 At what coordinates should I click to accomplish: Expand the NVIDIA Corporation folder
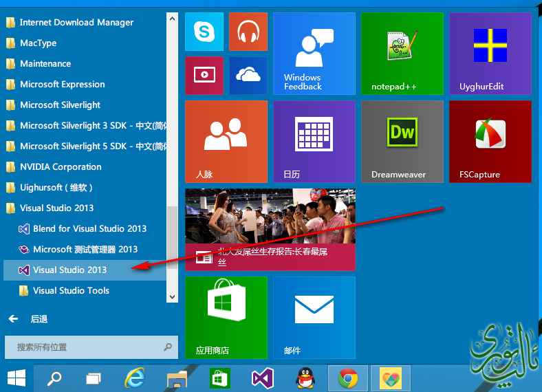point(85,167)
